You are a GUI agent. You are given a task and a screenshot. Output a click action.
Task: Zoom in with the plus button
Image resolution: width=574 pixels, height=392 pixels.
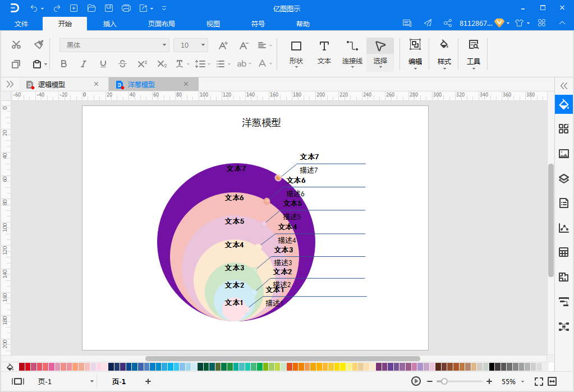[489, 381]
